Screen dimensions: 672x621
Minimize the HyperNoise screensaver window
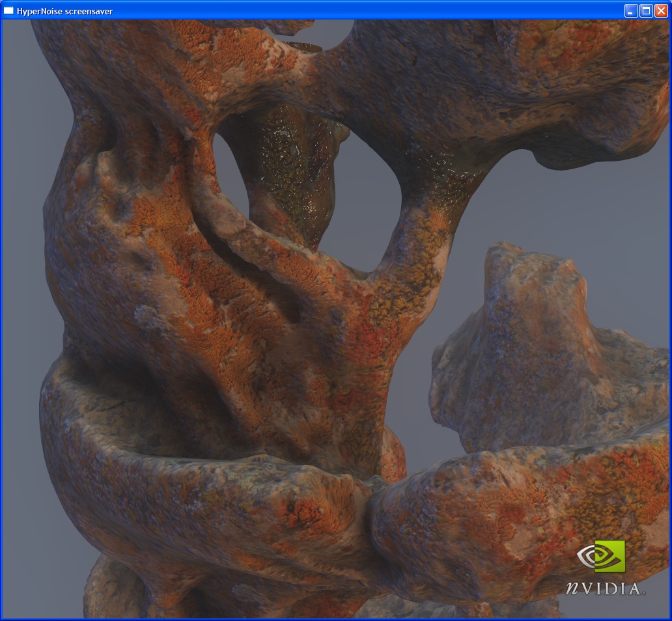pos(631,10)
